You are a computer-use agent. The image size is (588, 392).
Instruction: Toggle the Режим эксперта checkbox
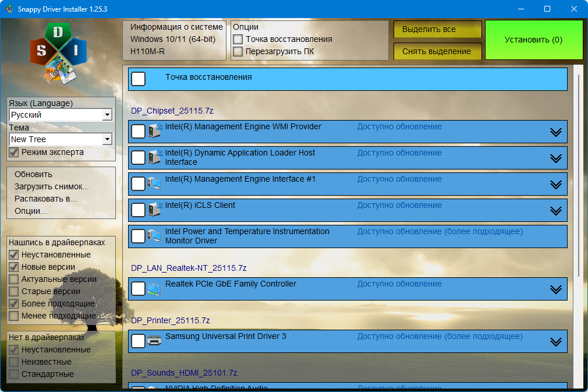coord(14,153)
